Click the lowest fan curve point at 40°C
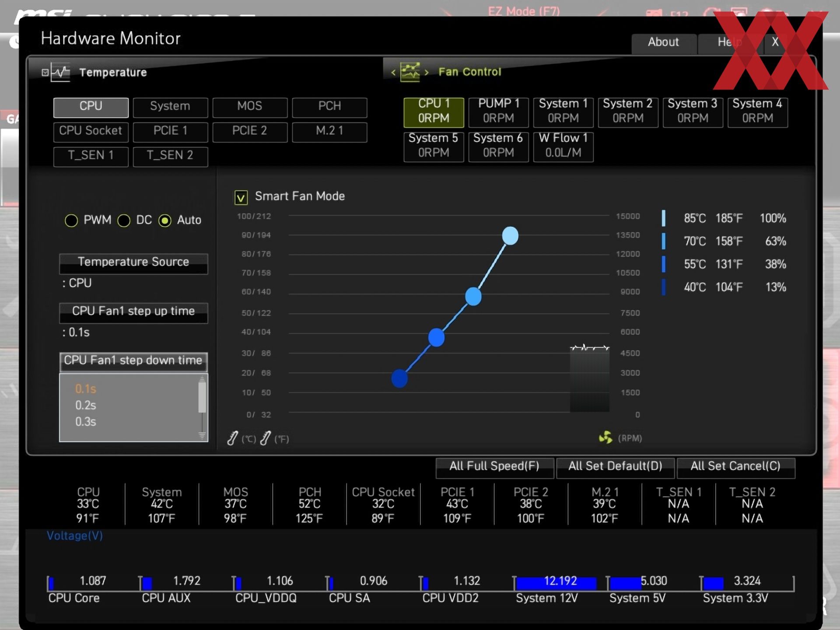This screenshot has height=630, width=840. [x=399, y=378]
